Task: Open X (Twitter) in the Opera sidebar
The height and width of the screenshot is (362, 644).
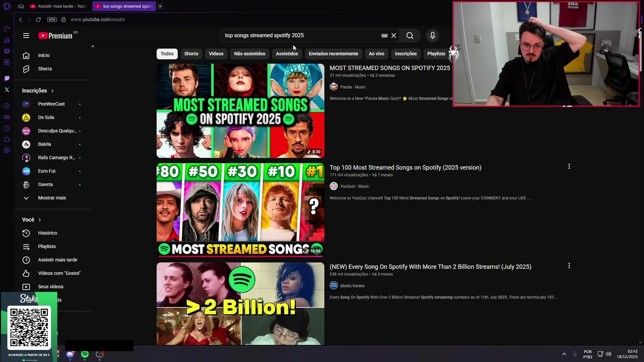Action: point(7,90)
